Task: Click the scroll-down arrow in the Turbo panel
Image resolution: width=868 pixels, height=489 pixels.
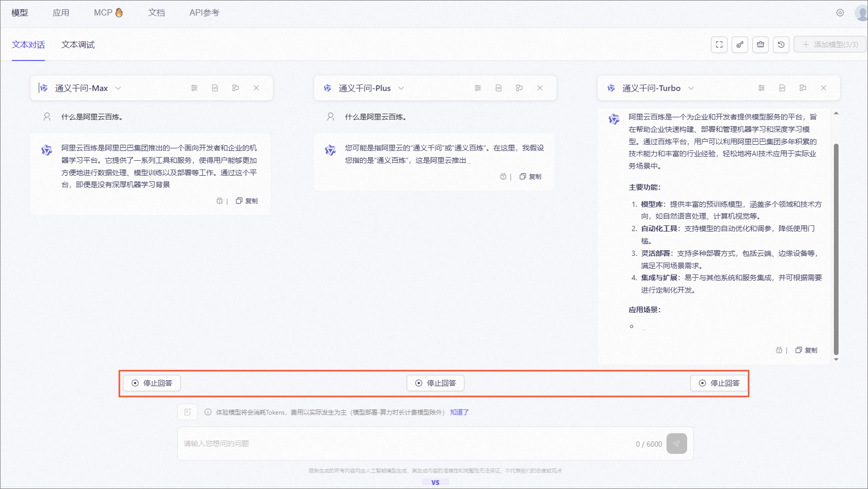Action: pyautogui.click(x=836, y=360)
